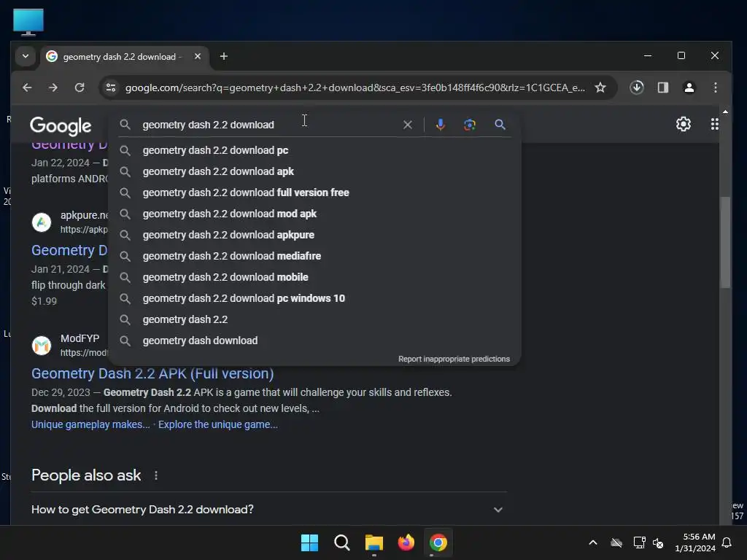747x560 pixels.
Task: Click 'Report inappropriate predictions' link
Action: pos(454,359)
